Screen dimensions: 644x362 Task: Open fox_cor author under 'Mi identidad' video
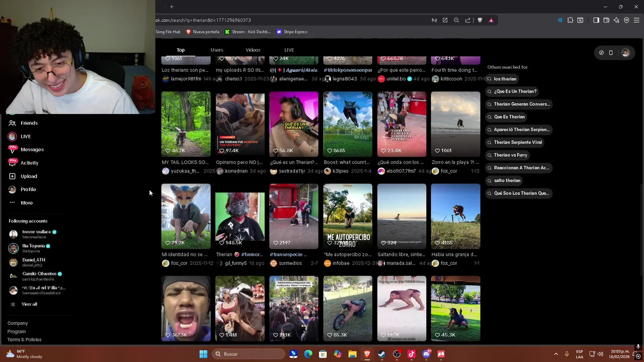tap(179, 263)
